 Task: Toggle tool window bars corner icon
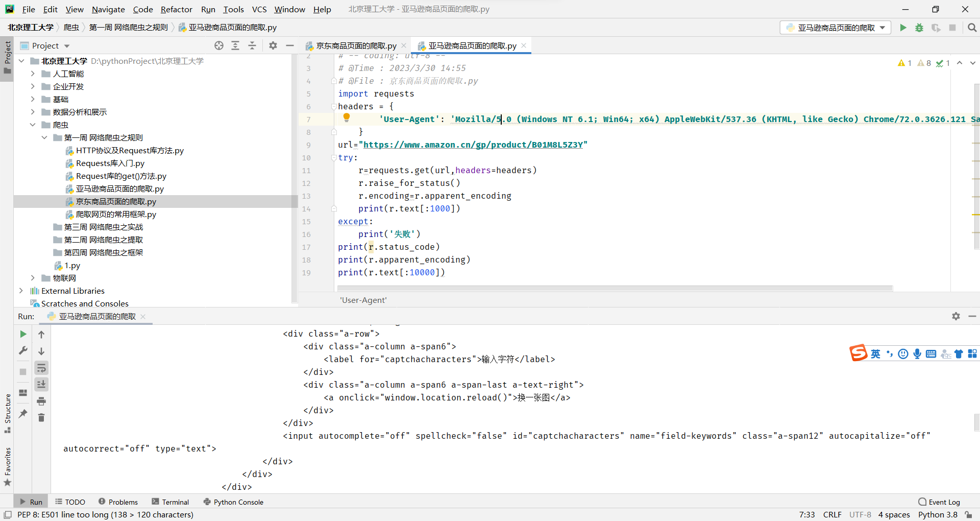[x=7, y=515]
